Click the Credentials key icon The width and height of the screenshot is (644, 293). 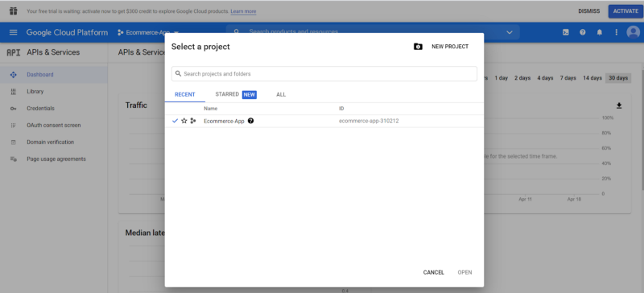click(13, 109)
